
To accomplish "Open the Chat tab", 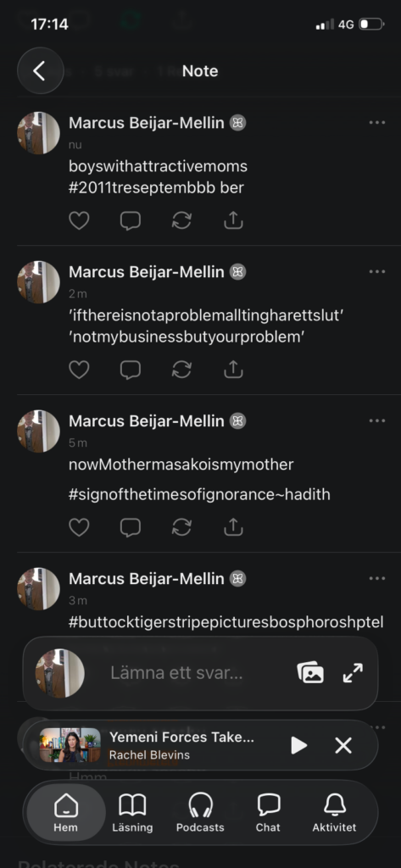I will pyautogui.click(x=268, y=812).
